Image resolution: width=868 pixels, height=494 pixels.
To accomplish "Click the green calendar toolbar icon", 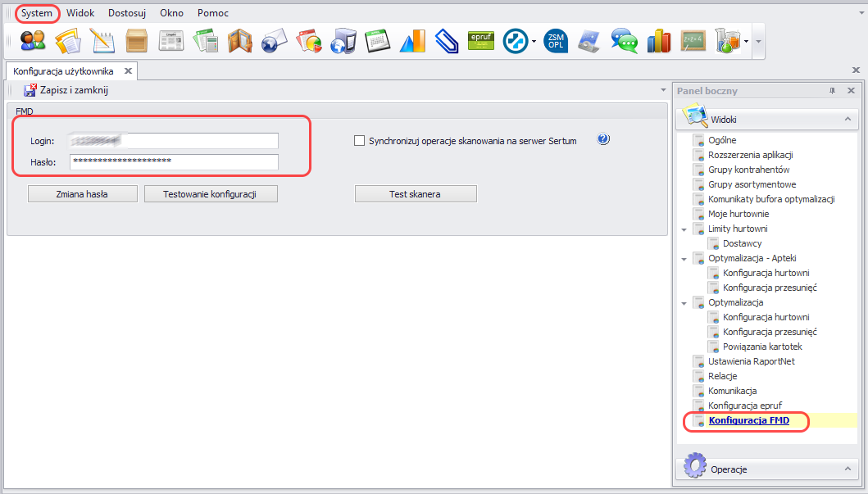I will (377, 39).
